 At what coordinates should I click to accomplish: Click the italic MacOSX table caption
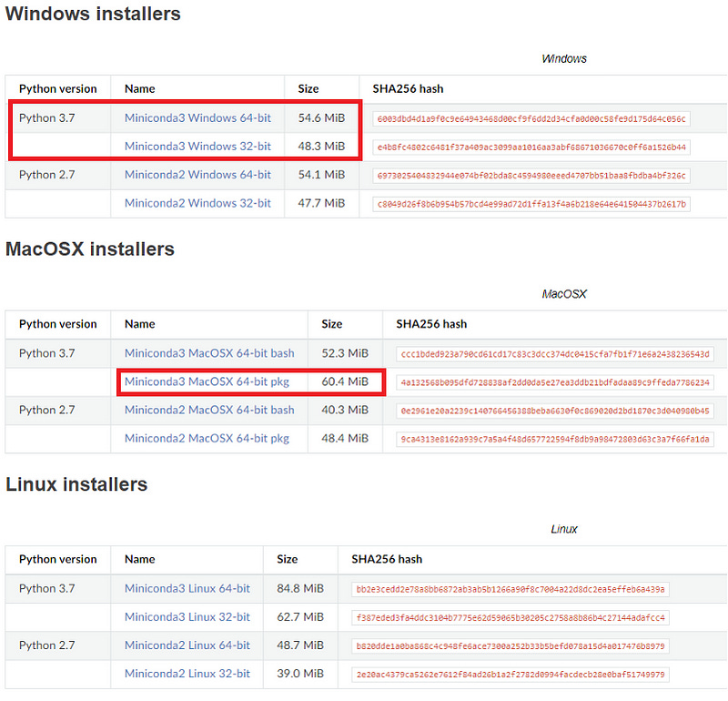point(564,294)
